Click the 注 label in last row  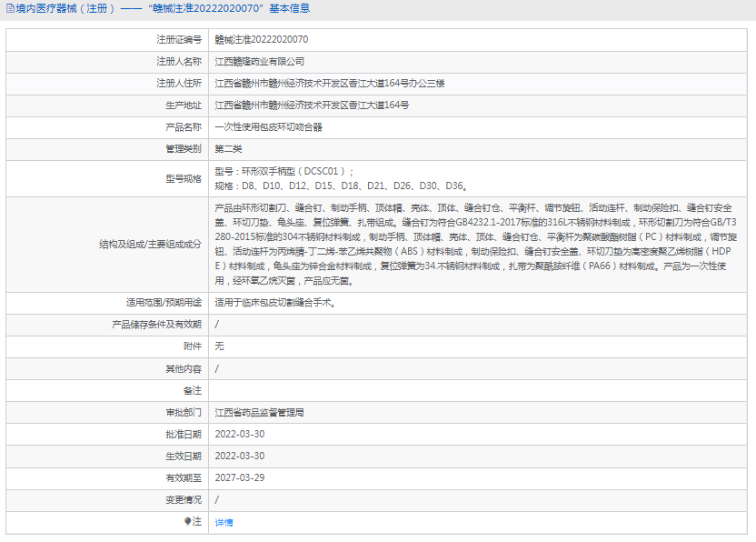click(196, 521)
